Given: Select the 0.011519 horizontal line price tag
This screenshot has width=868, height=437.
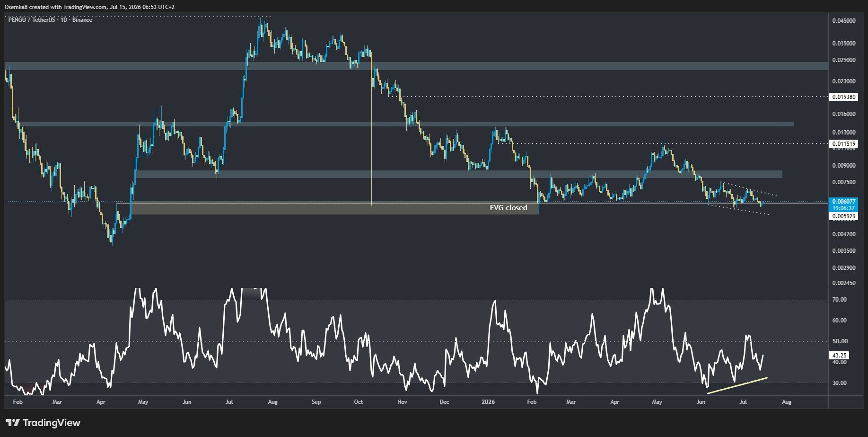Looking at the screenshot, I should point(843,144).
